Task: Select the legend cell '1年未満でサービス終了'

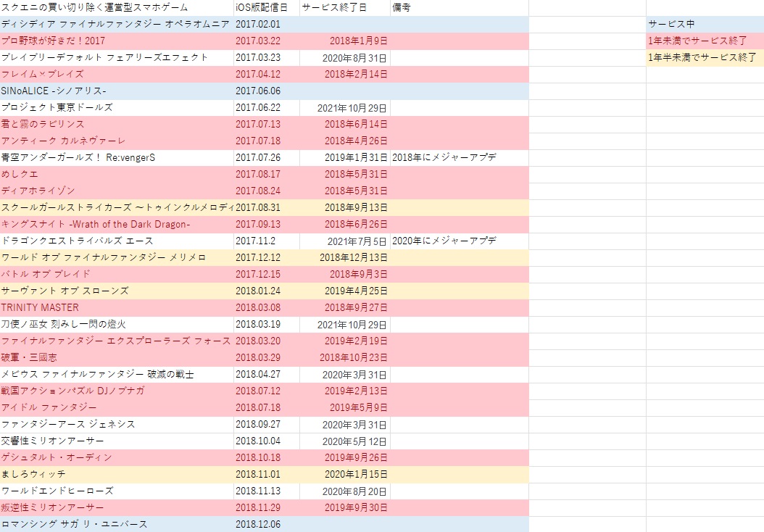Action: click(x=705, y=41)
